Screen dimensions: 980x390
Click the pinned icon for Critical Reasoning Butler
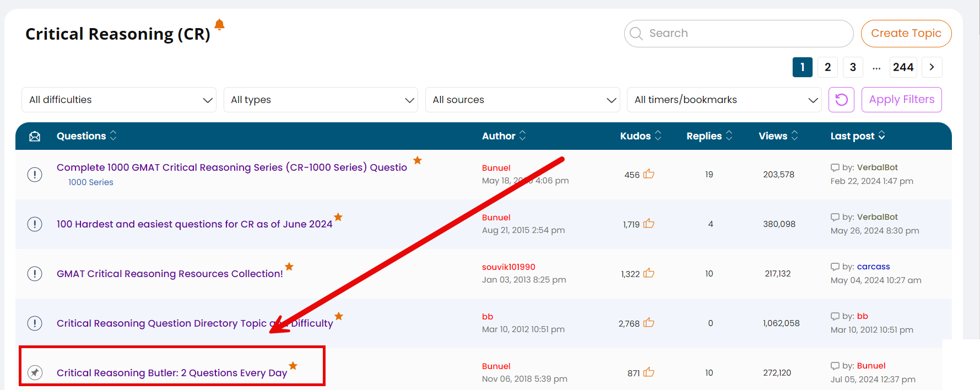35,373
